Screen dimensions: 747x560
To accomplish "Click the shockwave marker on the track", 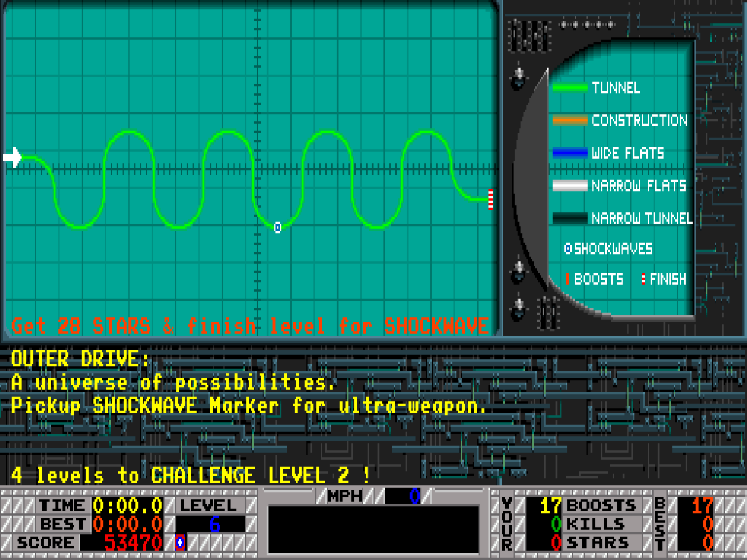I will click(x=278, y=228).
